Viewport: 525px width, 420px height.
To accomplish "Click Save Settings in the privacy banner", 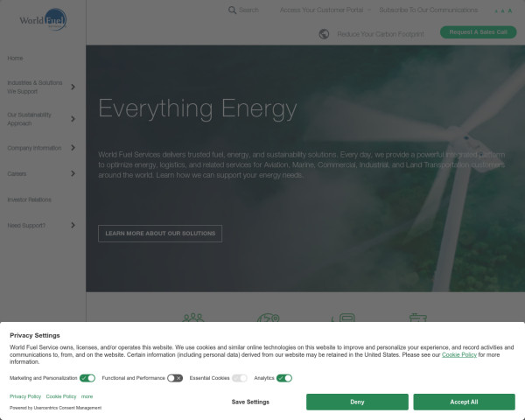I will (x=250, y=402).
